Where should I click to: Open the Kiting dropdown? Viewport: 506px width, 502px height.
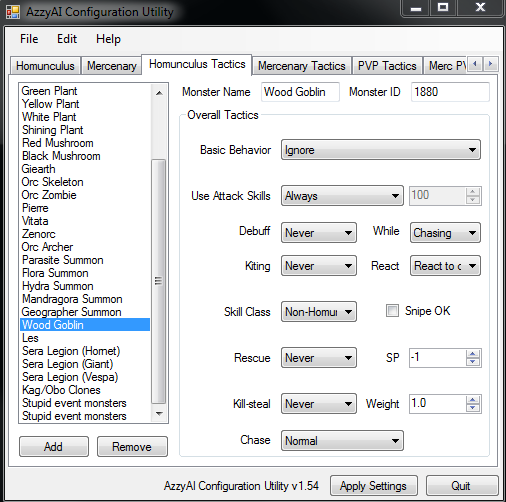[319, 266]
